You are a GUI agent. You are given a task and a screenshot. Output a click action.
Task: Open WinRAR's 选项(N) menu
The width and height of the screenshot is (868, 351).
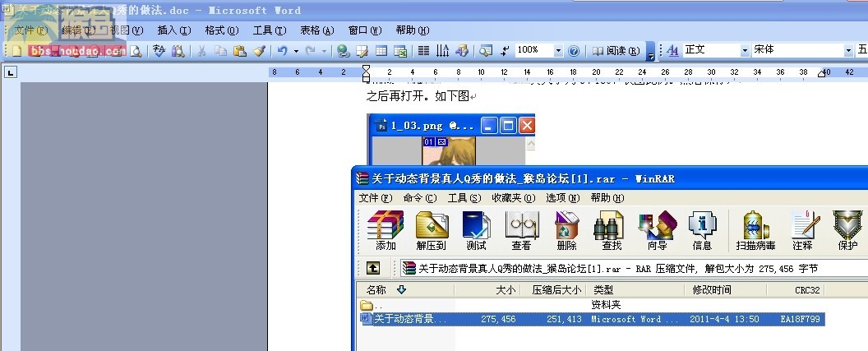(x=562, y=197)
